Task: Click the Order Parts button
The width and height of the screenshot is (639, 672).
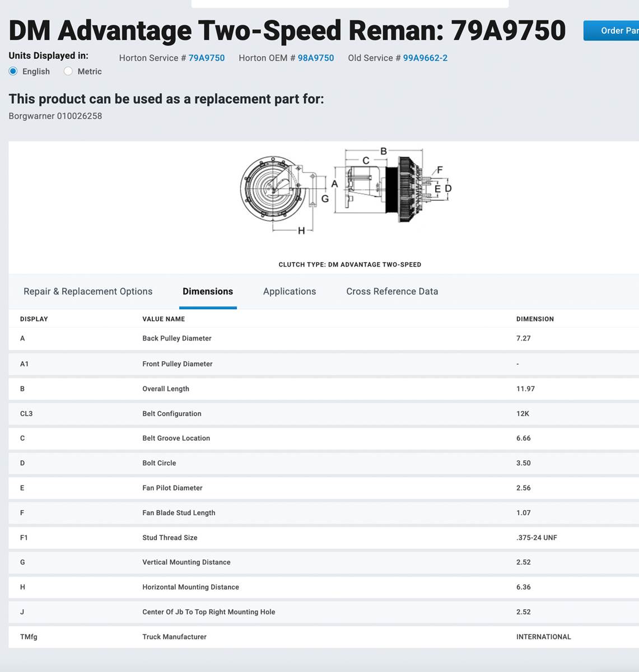Action: (612, 31)
